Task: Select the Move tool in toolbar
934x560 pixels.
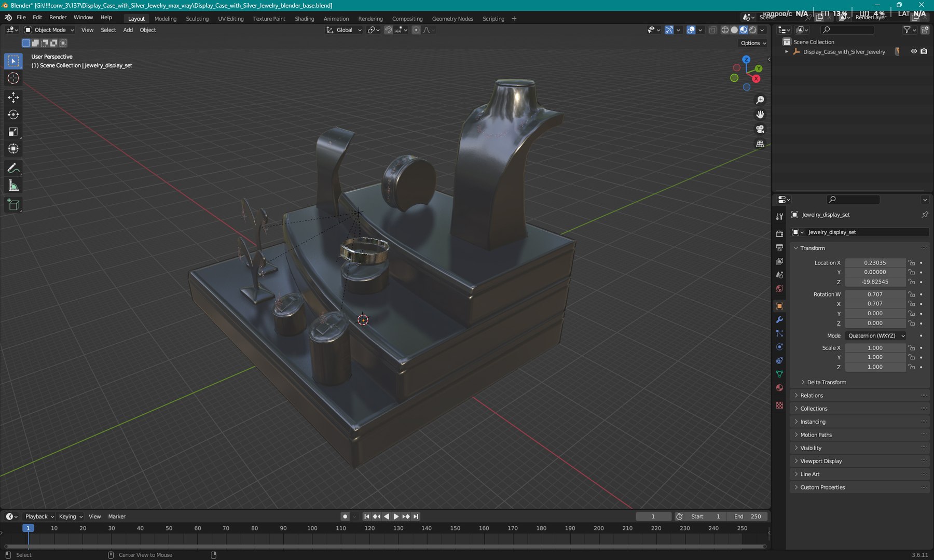Action: [13, 97]
